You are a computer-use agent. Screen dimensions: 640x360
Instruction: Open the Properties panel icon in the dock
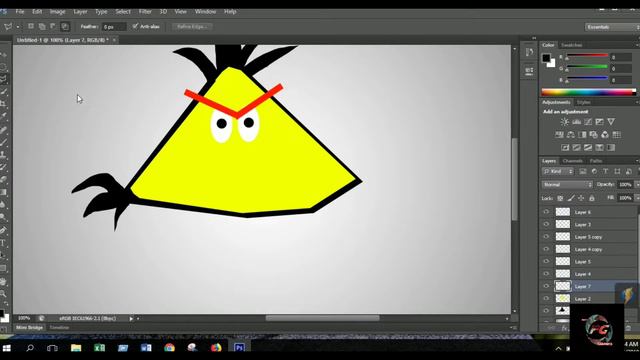529,71
